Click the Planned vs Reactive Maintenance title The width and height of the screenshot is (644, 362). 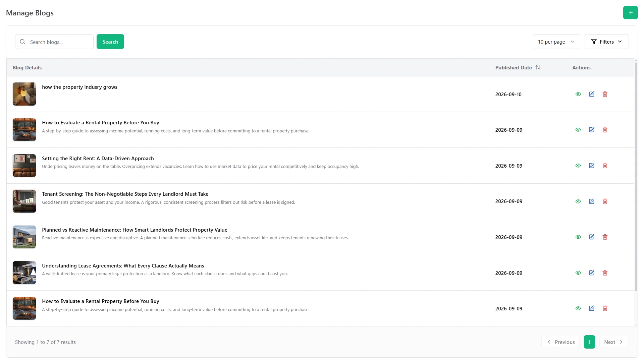[x=135, y=230]
